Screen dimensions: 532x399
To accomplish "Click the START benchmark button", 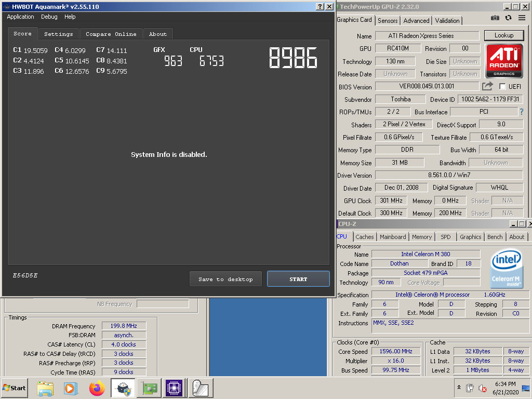I will (x=298, y=279).
